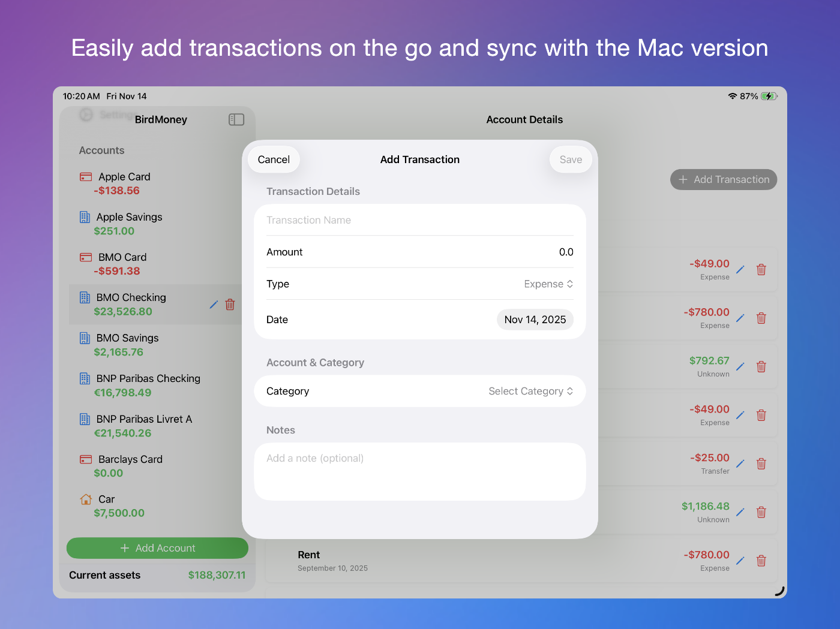Cancel the Add Transaction dialog
The height and width of the screenshot is (629, 840).
[x=274, y=159]
